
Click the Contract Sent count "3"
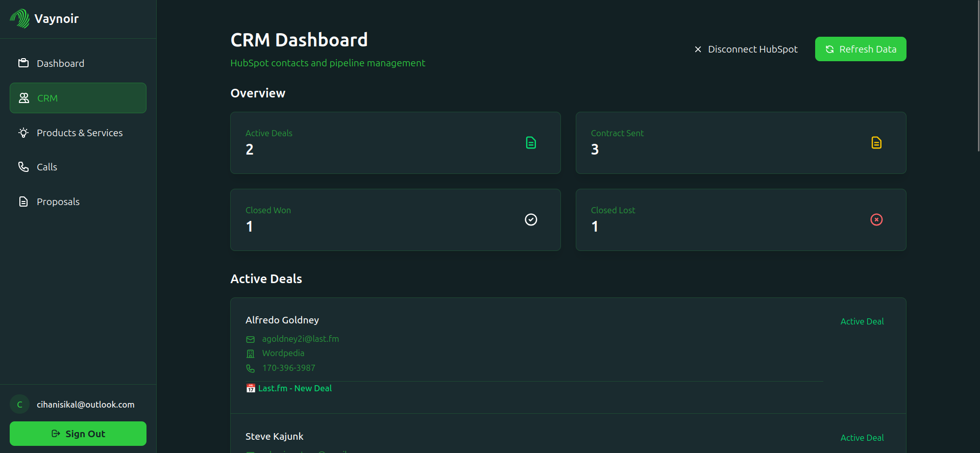[595, 149]
